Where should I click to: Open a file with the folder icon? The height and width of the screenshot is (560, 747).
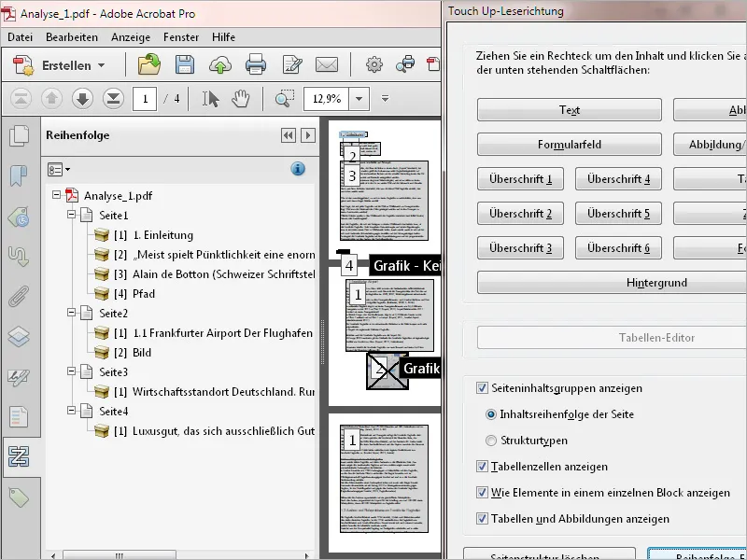pos(149,64)
